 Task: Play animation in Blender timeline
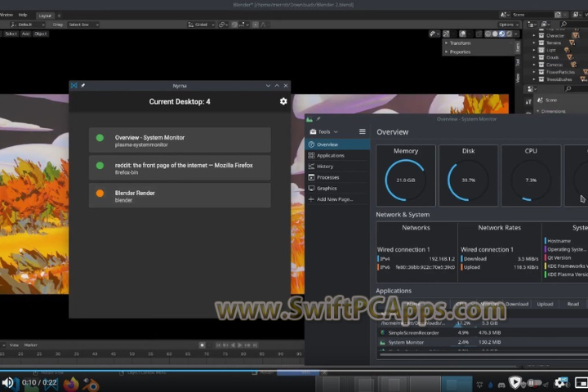pyautogui.click(x=240, y=345)
